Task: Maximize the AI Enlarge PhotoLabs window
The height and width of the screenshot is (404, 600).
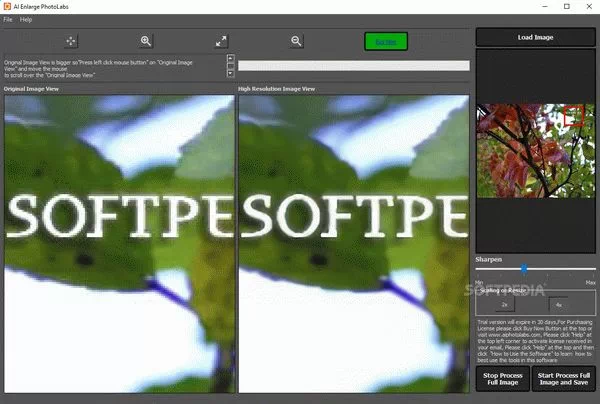Action: (x=567, y=7)
